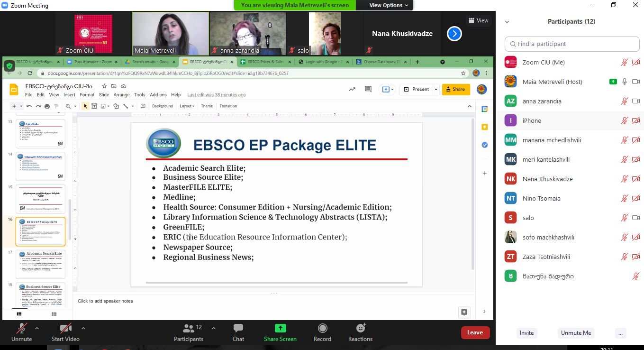Toggle muted mic for Nino Tsomaia
Viewport: 644px width, 350px height.
point(625,198)
